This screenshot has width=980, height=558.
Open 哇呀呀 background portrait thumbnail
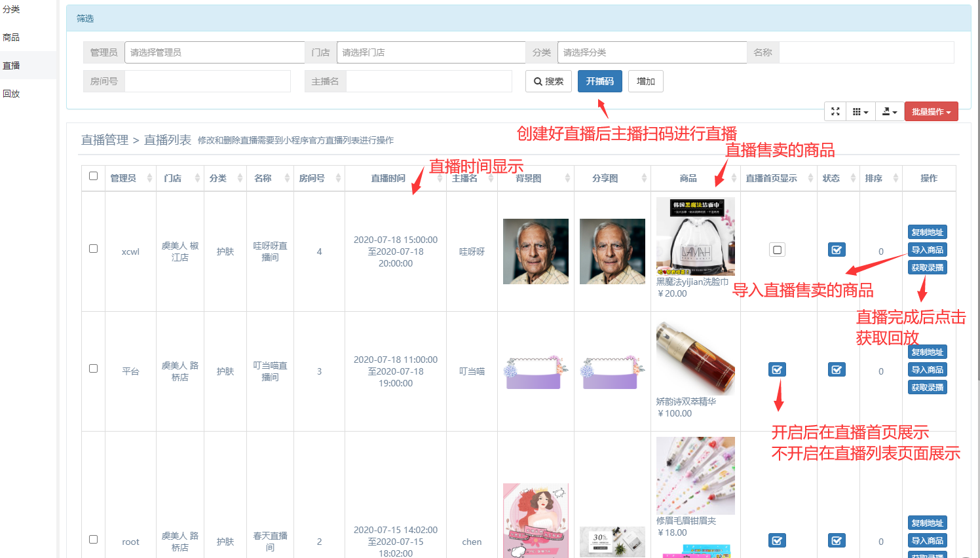pos(536,251)
